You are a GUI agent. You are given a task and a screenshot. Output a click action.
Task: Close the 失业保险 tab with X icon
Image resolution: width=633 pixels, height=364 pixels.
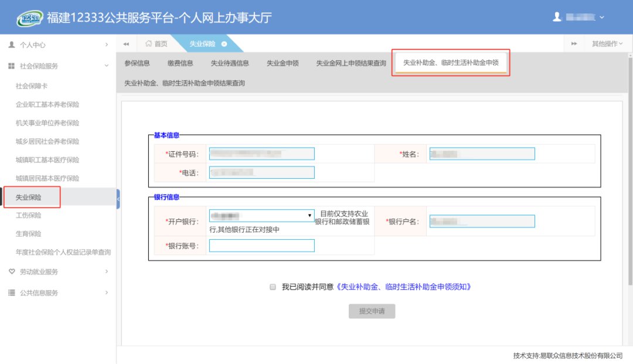pos(224,45)
